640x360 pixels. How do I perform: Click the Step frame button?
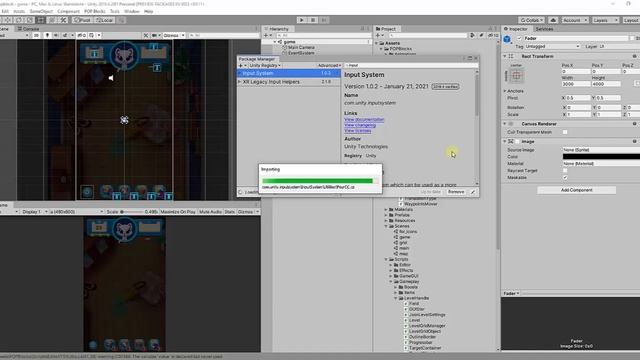(x=324, y=20)
